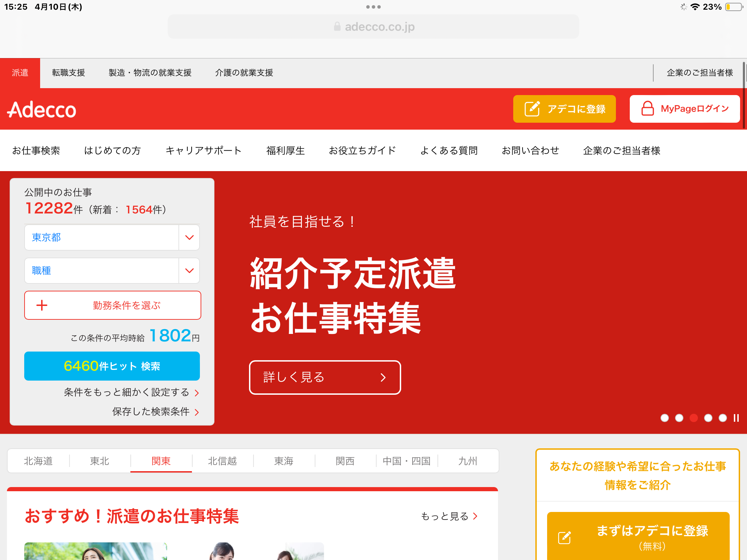Open よくある質問 menu
This screenshot has height=560, width=747.
pyautogui.click(x=449, y=151)
